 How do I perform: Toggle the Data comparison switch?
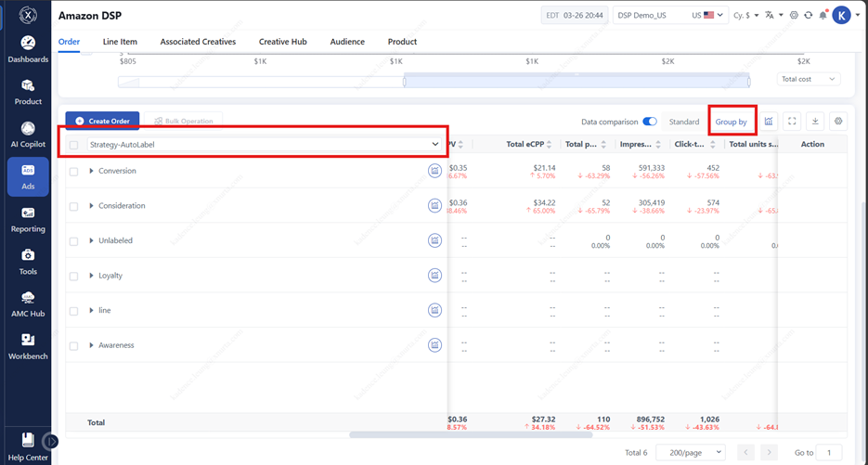(x=650, y=122)
